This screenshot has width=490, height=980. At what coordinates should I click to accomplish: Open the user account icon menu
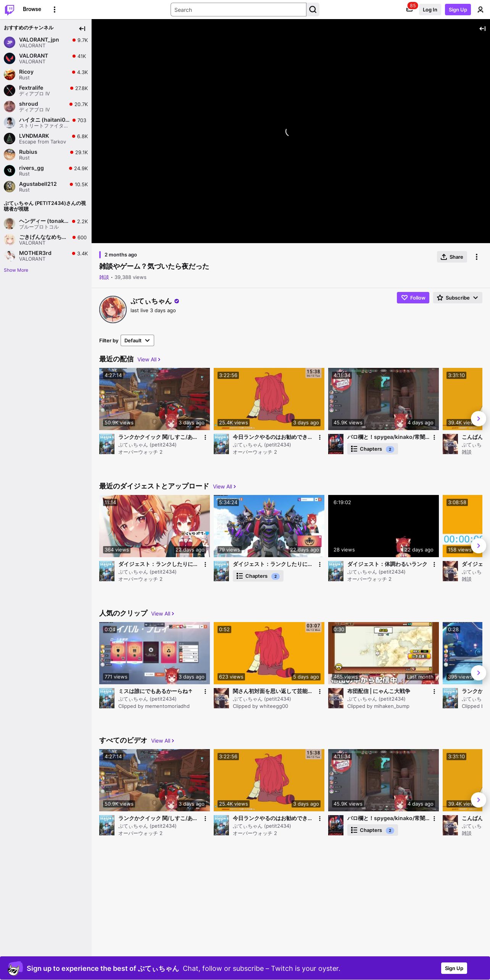(480, 10)
